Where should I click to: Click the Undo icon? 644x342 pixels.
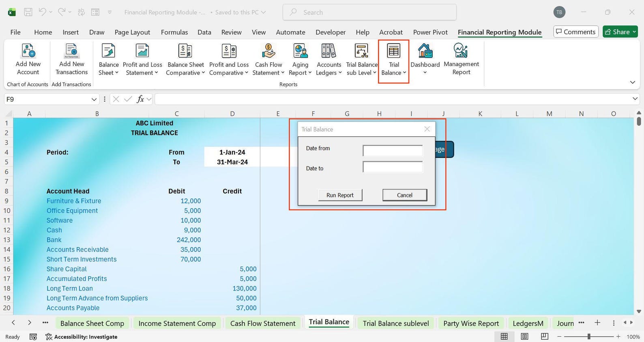pos(42,12)
